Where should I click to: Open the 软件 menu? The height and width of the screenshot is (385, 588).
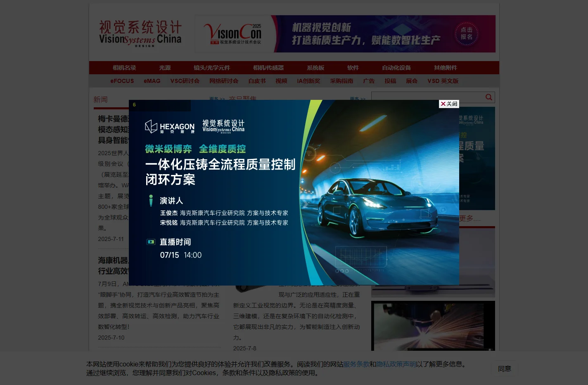click(x=353, y=68)
